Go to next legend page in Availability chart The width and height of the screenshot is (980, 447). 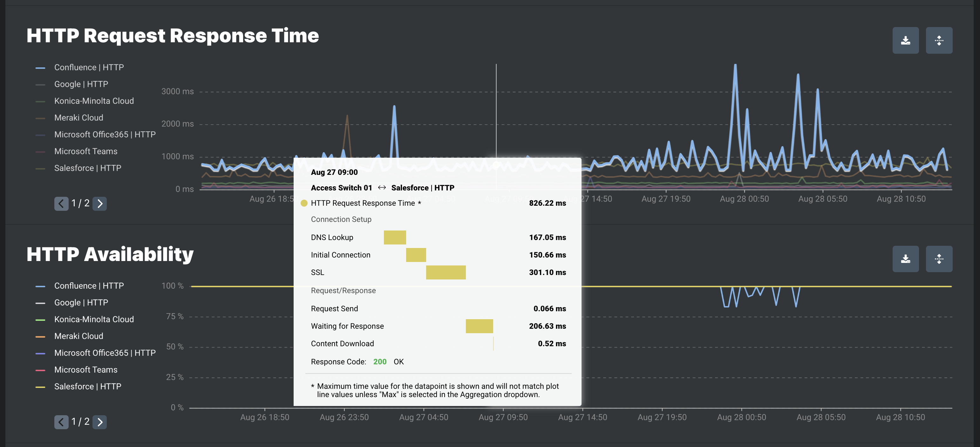click(100, 422)
